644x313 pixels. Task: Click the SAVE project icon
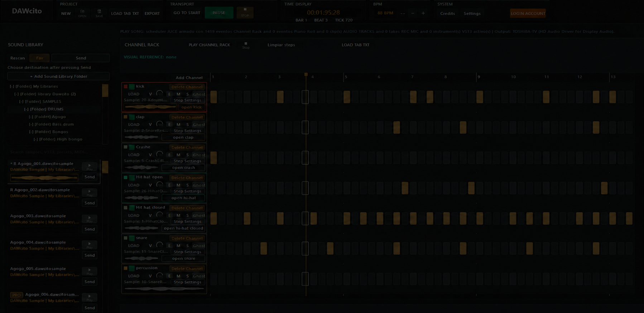click(99, 13)
